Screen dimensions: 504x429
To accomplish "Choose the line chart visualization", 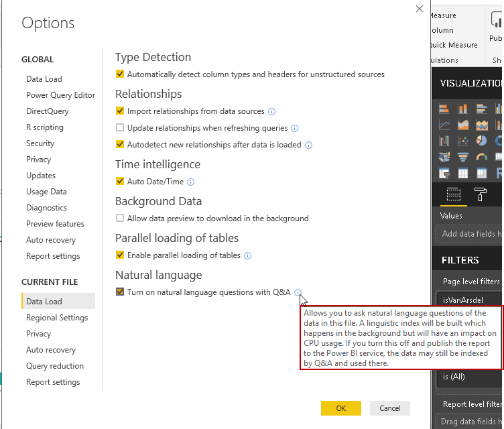I will point(444,125).
